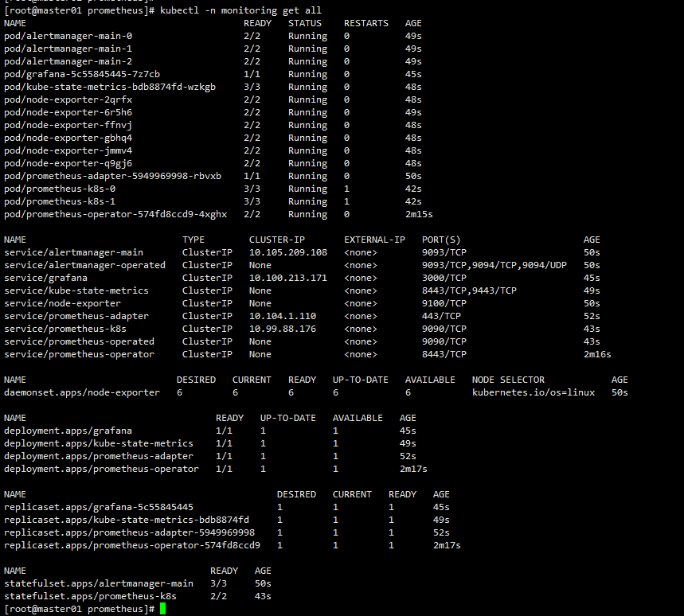
Task: Click STATUS column header in pod table
Action: tap(305, 23)
